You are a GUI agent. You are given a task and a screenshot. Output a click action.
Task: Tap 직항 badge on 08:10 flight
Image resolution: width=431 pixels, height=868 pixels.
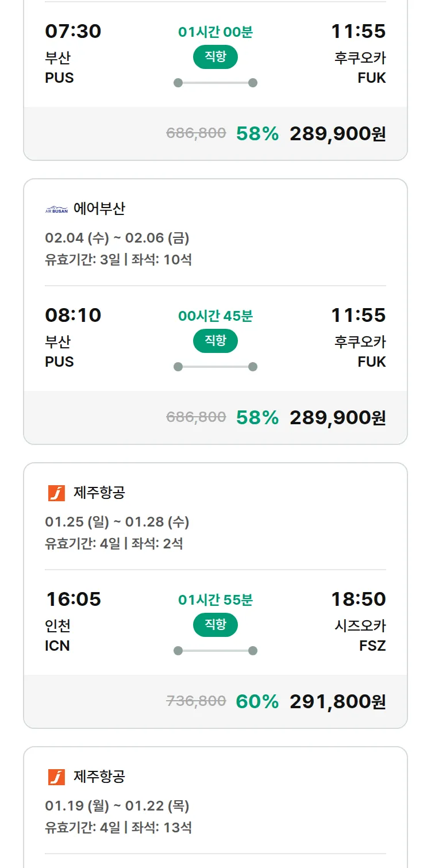(215, 341)
